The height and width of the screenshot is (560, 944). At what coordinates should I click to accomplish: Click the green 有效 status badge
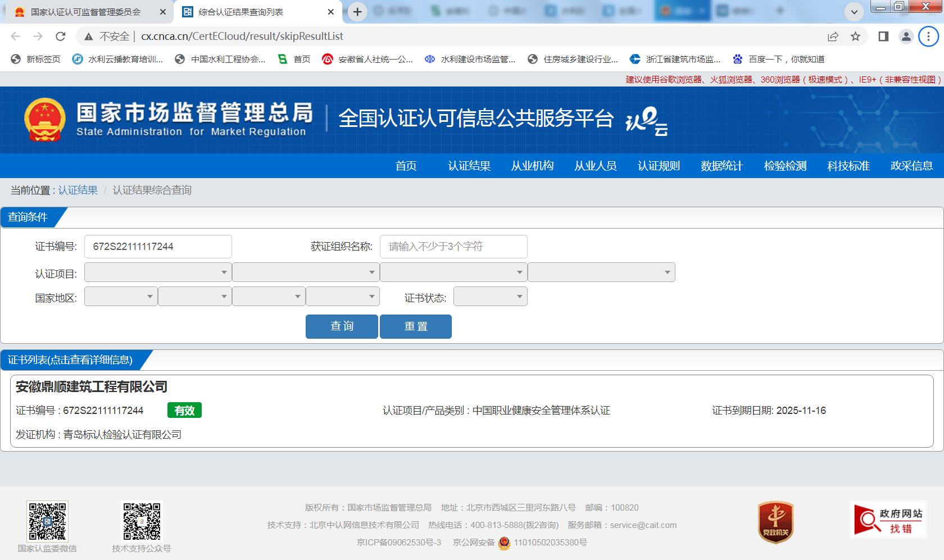[x=184, y=411]
